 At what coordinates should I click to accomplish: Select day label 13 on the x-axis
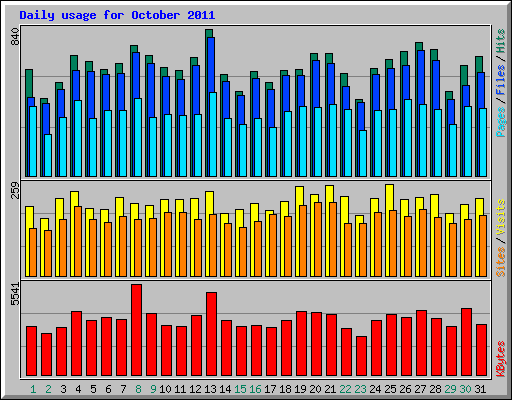coord(210,389)
